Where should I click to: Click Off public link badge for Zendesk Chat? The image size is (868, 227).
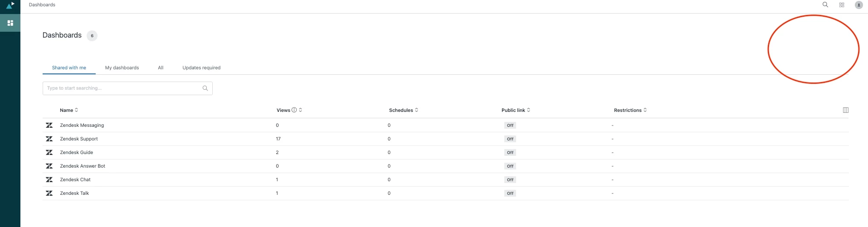point(510,180)
